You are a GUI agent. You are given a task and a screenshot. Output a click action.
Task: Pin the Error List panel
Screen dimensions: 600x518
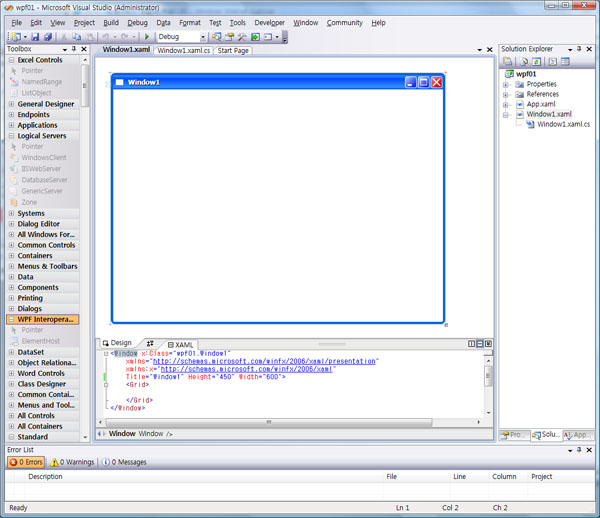579,450
